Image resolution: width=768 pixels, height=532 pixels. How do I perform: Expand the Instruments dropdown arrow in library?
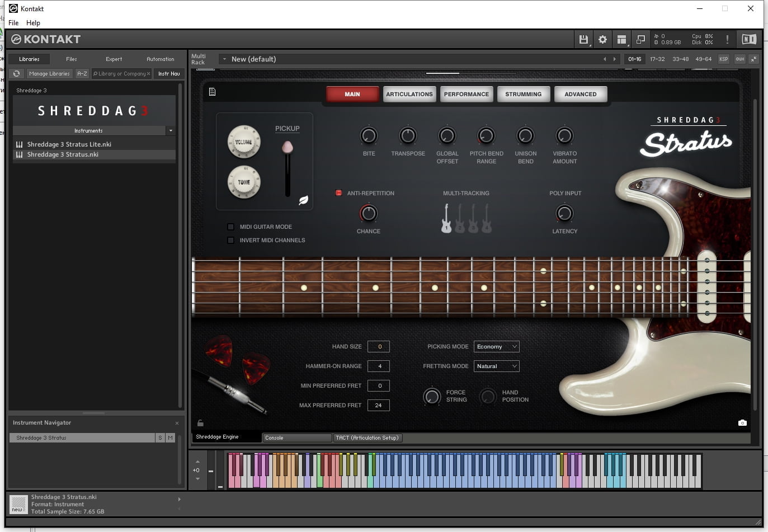pos(171,131)
